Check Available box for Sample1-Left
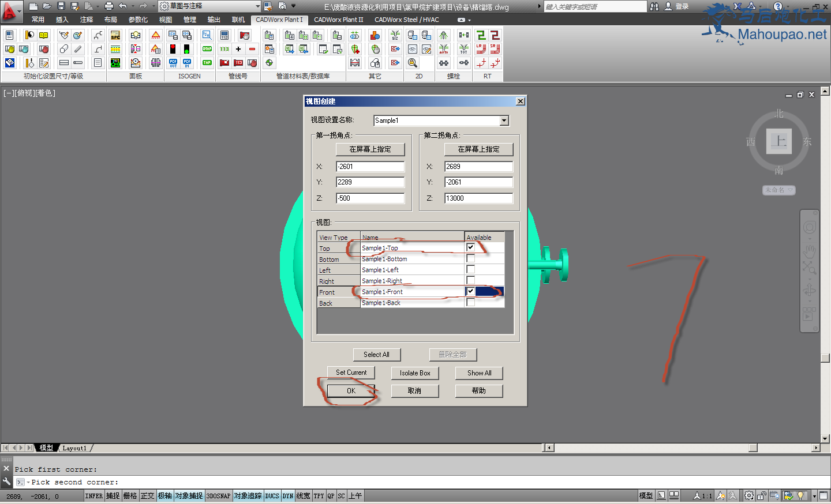 click(x=470, y=269)
